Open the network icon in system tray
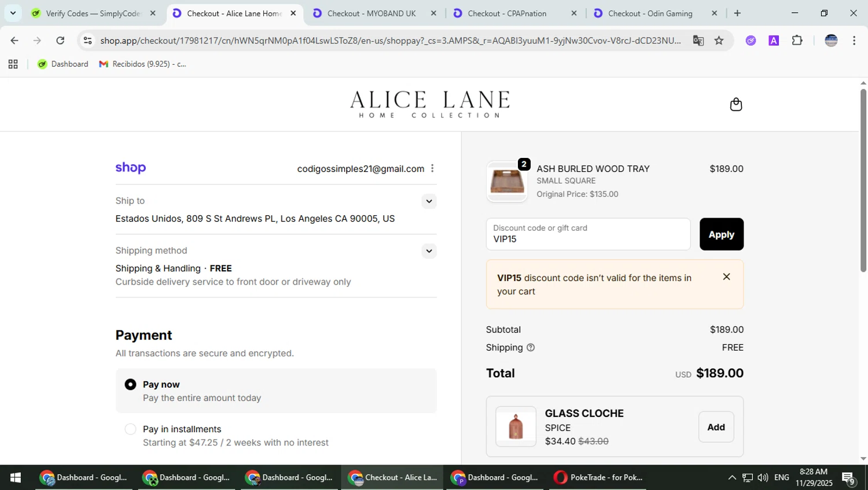The height and width of the screenshot is (490, 868). click(x=748, y=477)
